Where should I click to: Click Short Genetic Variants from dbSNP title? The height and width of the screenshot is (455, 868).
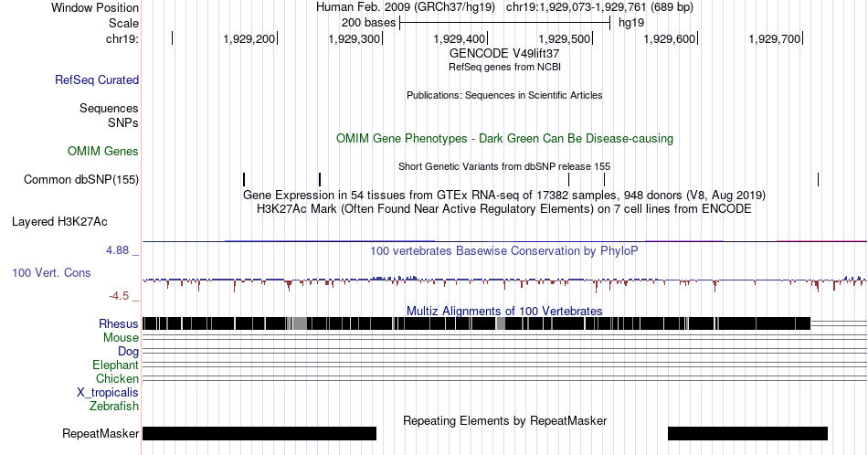coord(504,166)
